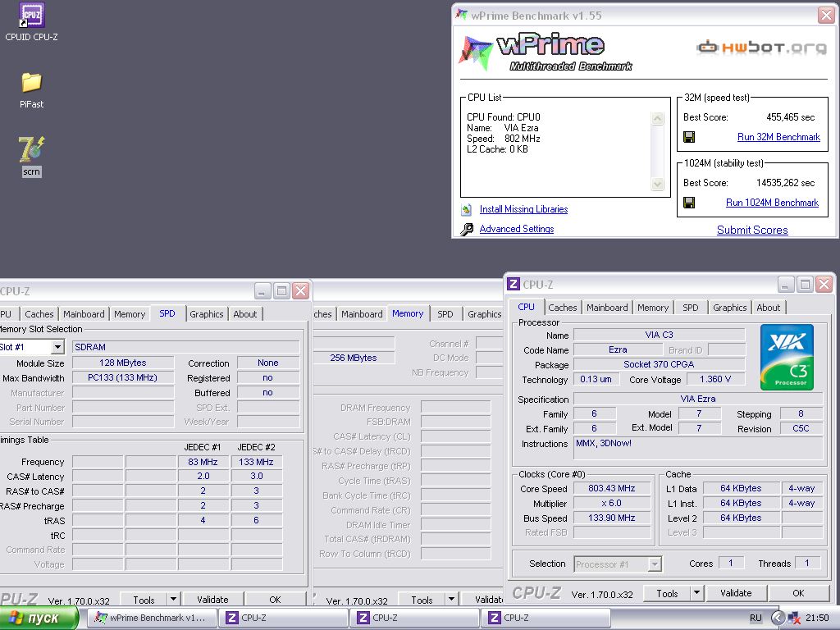Image resolution: width=840 pixels, height=630 pixels.
Task: Switch keyboard language via RU indicator
Action: tap(756, 618)
